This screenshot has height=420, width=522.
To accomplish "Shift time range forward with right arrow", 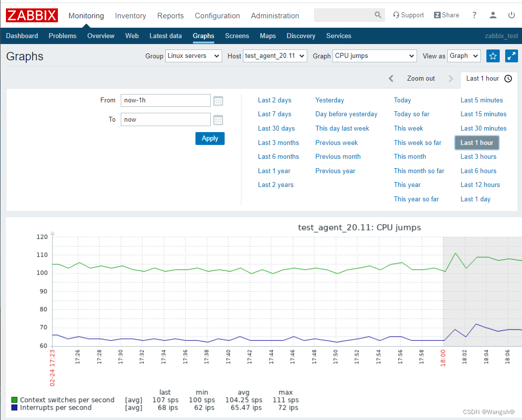I will [451, 79].
